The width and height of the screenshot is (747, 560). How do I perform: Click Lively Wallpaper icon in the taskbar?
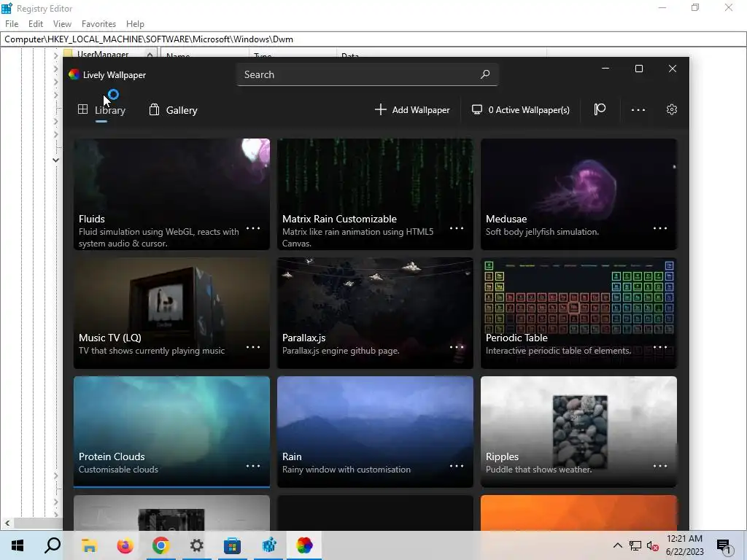pyautogui.click(x=304, y=545)
